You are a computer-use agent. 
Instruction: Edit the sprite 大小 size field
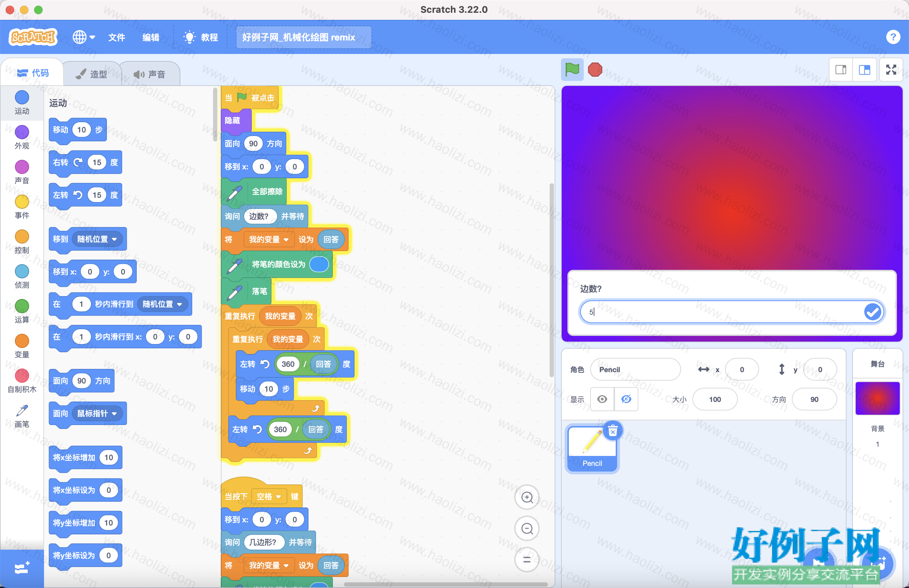715,399
